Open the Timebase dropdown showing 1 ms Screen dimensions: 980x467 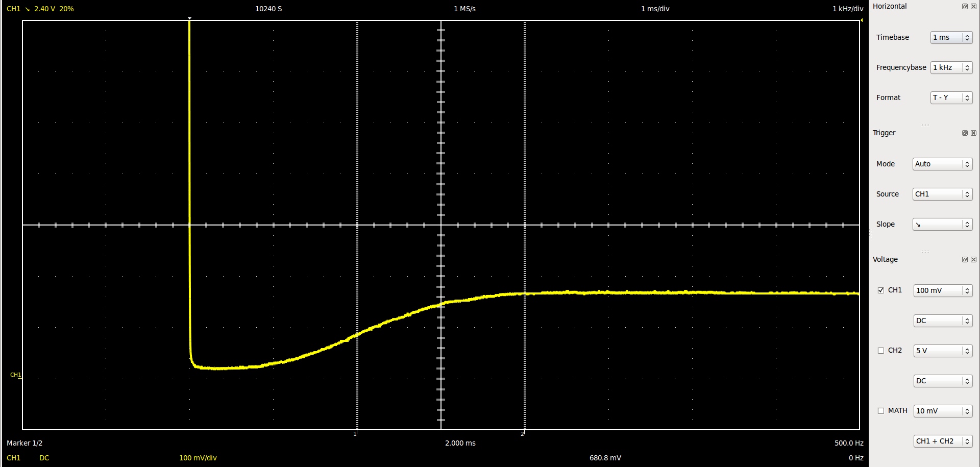point(951,38)
